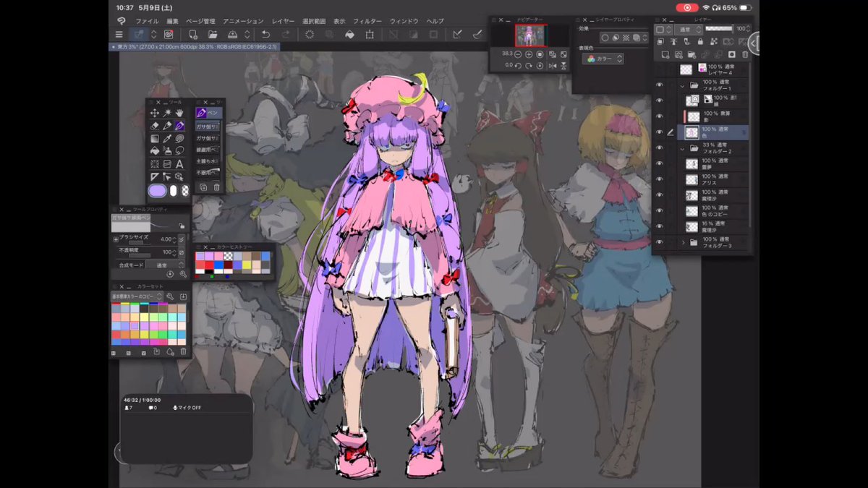
Task: Open the ヘルプ menu
Action: (x=435, y=22)
